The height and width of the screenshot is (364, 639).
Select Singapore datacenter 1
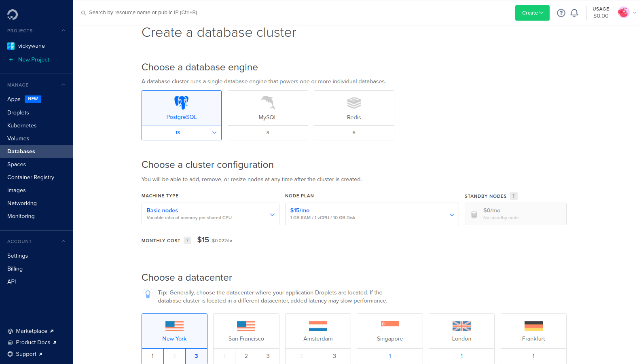(390, 356)
